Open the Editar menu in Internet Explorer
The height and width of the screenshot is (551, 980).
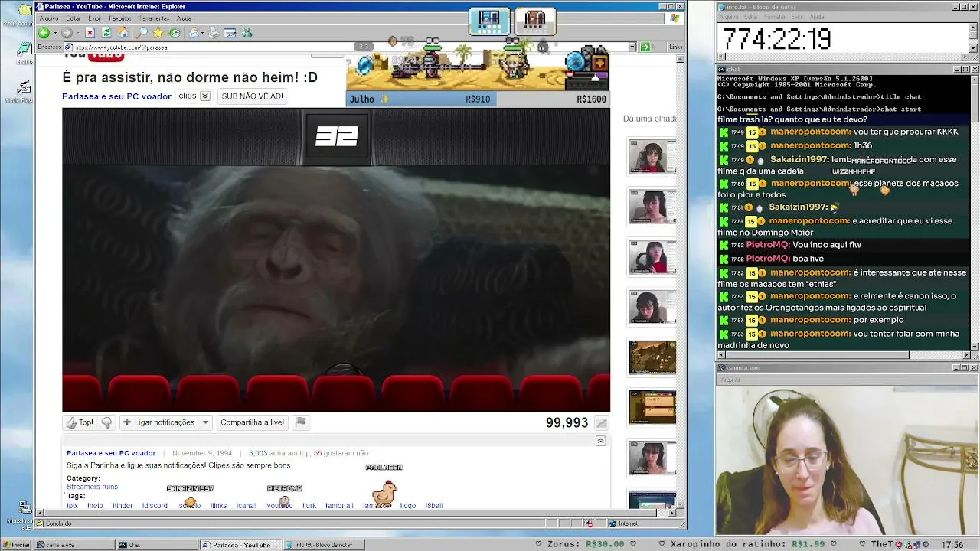[73, 18]
